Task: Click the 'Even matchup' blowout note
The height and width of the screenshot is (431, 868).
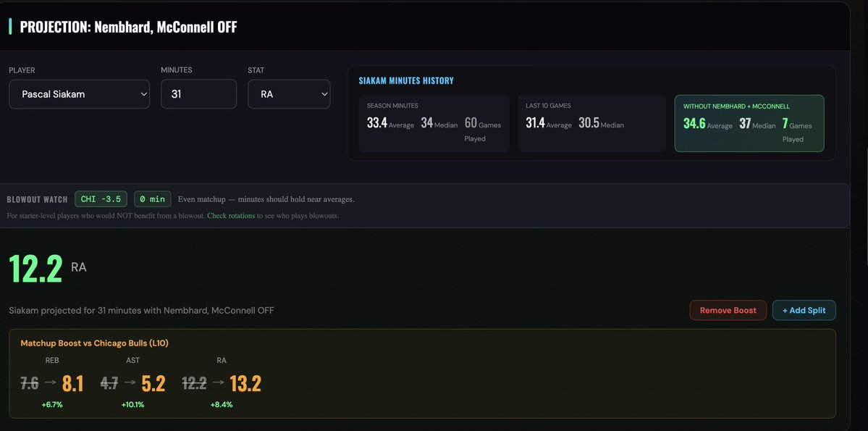Action: (x=266, y=199)
